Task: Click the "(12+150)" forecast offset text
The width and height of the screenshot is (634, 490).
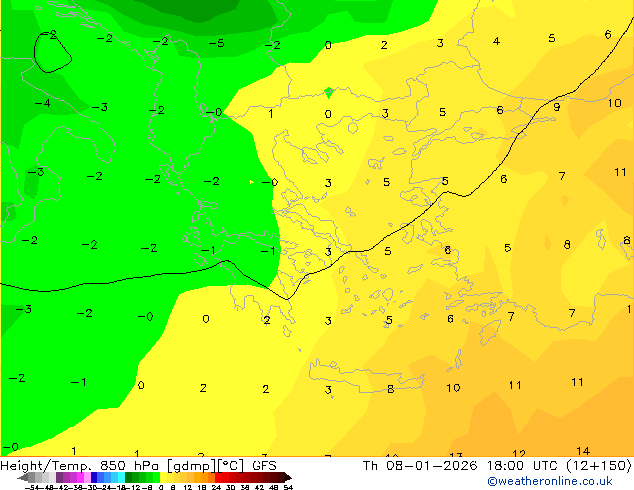Action: 599,466
